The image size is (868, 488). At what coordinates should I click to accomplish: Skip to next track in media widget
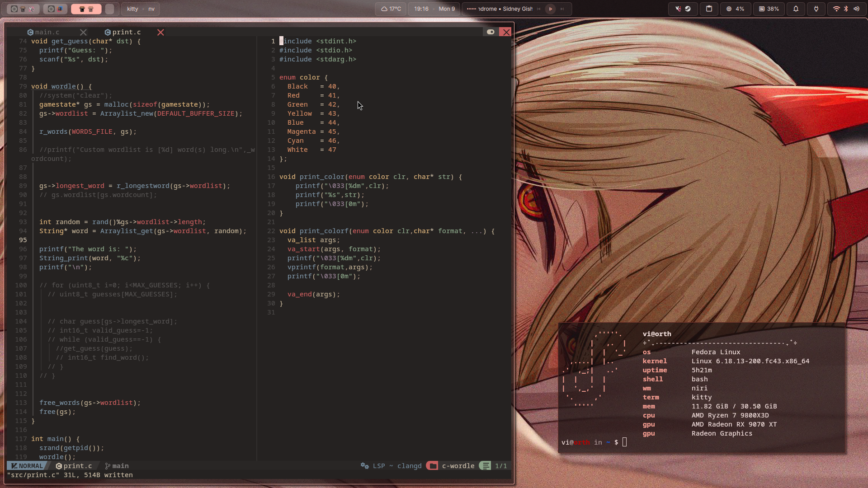562,9
